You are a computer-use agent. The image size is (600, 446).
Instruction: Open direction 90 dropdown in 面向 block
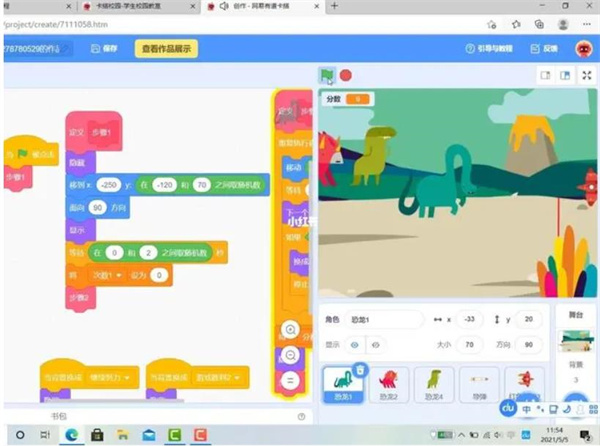[98, 207]
